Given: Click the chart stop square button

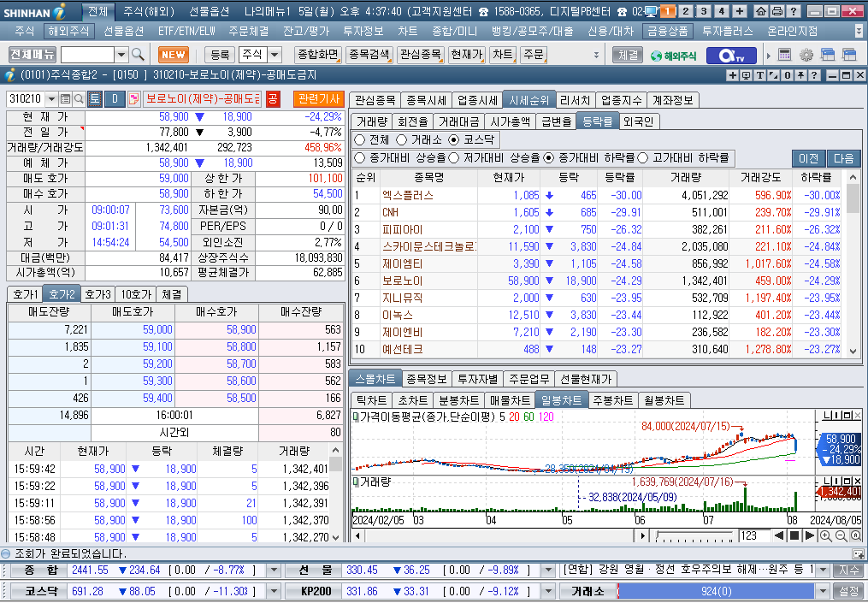Looking at the screenshot, I should pos(794,535).
